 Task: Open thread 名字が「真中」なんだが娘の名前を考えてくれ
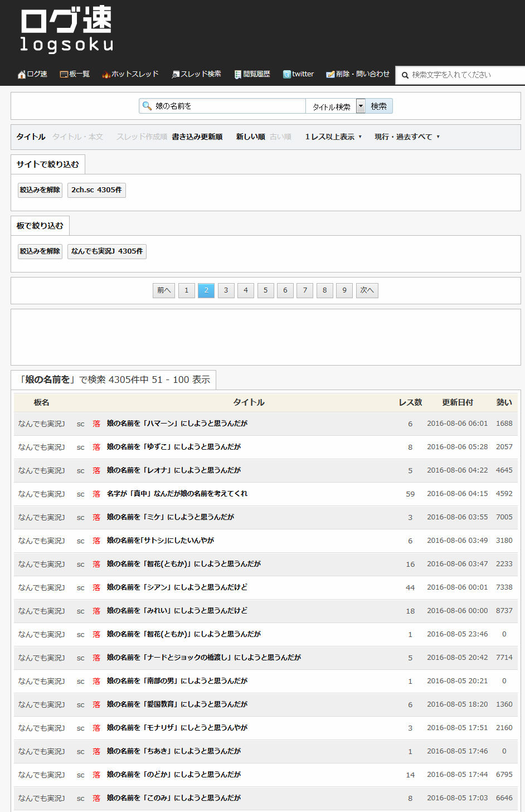[x=177, y=494]
